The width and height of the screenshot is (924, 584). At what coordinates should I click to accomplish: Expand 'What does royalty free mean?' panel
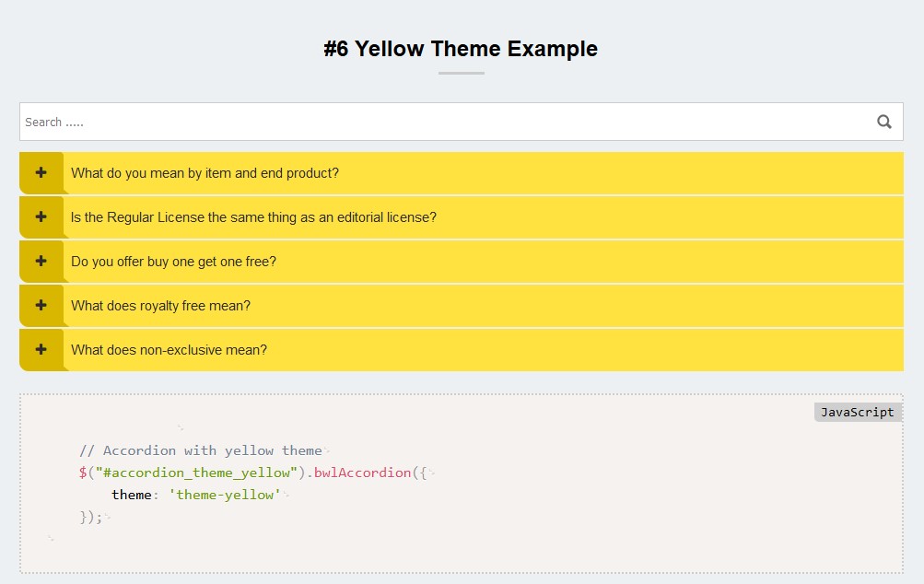click(x=160, y=306)
